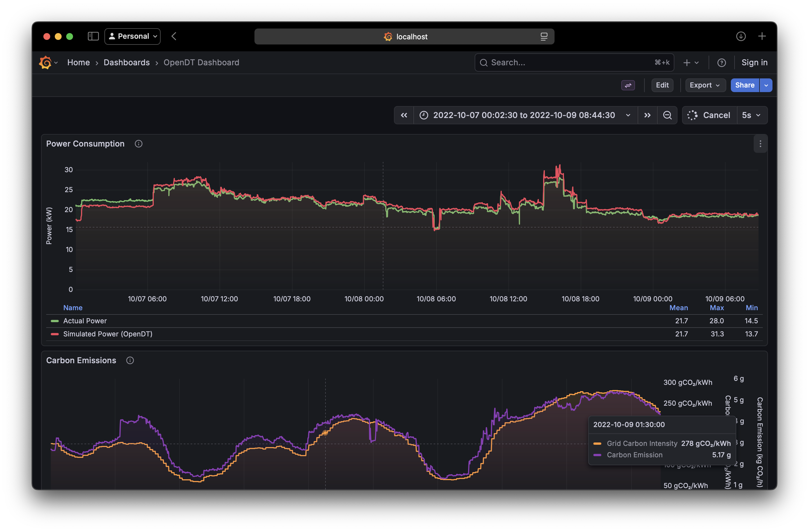Cancel the running dashboard query
This screenshot has width=809, height=532.
point(717,115)
